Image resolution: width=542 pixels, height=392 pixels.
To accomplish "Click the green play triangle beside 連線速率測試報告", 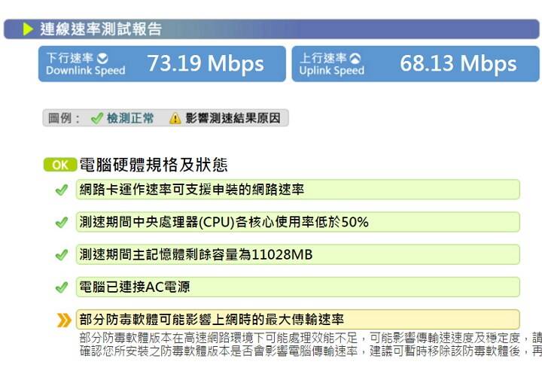I will (x=28, y=29).
